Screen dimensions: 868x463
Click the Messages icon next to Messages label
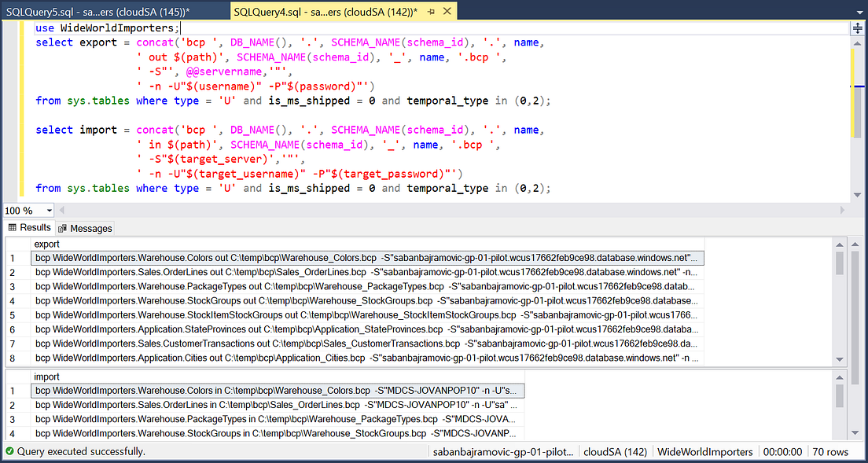(61, 228)
